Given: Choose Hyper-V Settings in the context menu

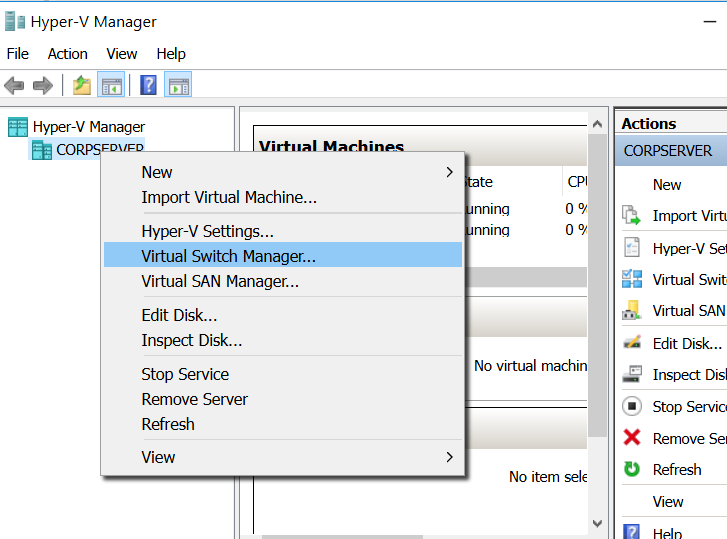Looking at the screenshot, I should coord(207,231).
